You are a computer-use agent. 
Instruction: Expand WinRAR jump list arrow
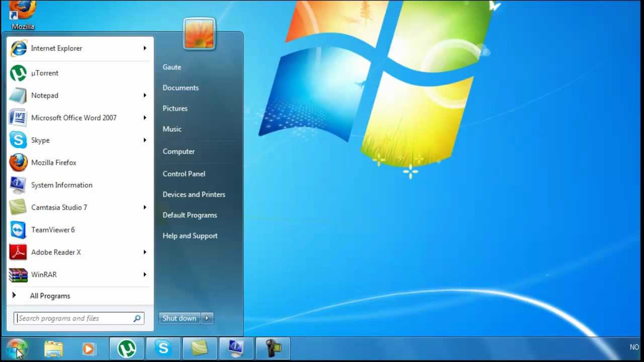(145, 275)
